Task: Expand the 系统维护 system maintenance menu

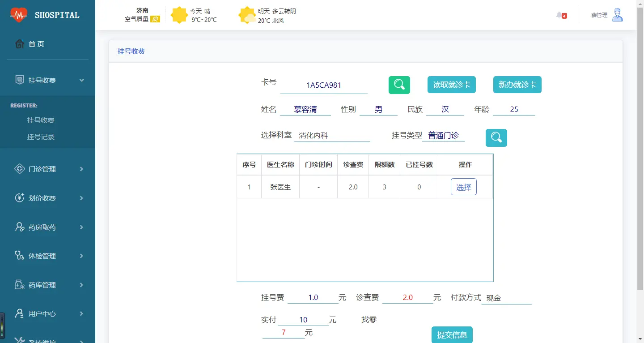Action: [19, 340]
